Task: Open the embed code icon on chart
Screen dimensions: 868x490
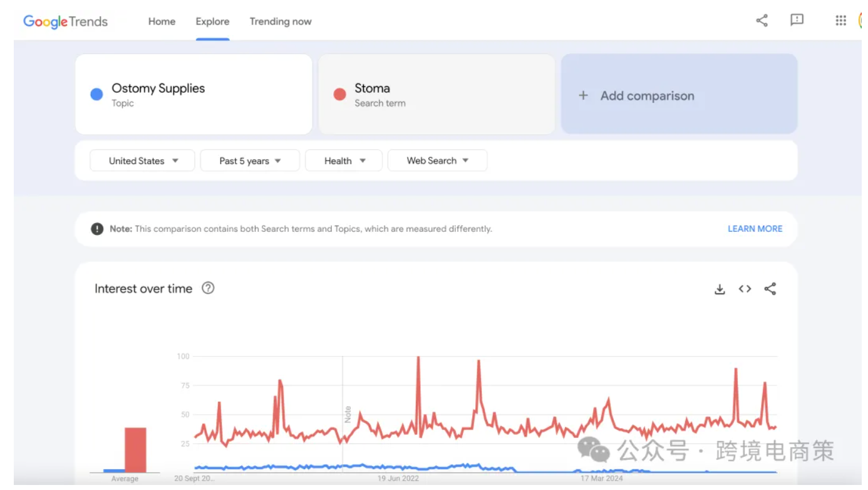Action: pyautogui.click(x=745, y=289)
